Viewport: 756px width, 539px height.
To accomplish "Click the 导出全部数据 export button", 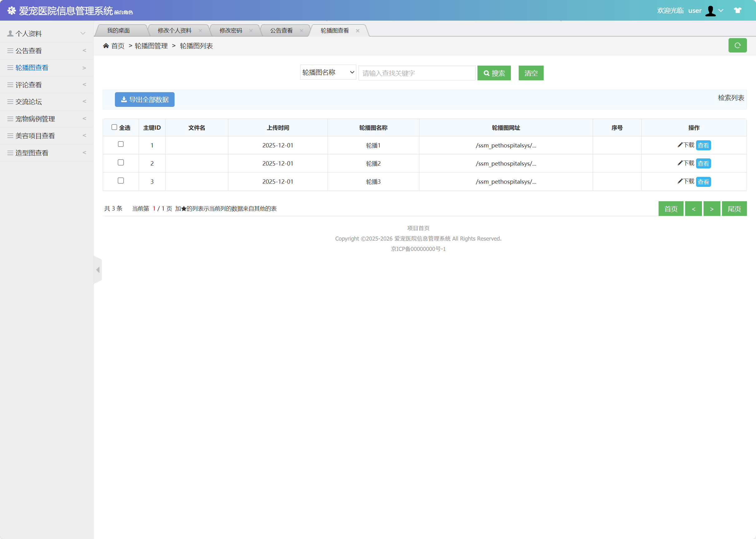I will pyautogui.click(x=145, y=100).
